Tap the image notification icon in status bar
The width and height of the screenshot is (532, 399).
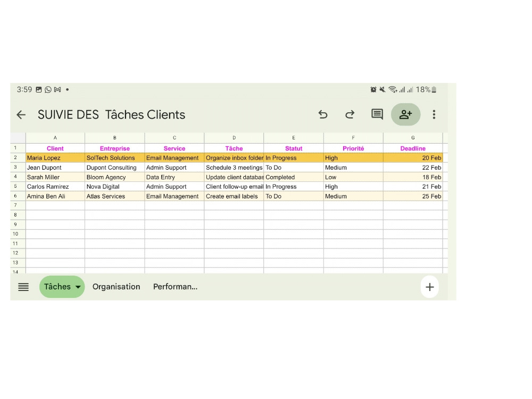(x=39, y=89)
